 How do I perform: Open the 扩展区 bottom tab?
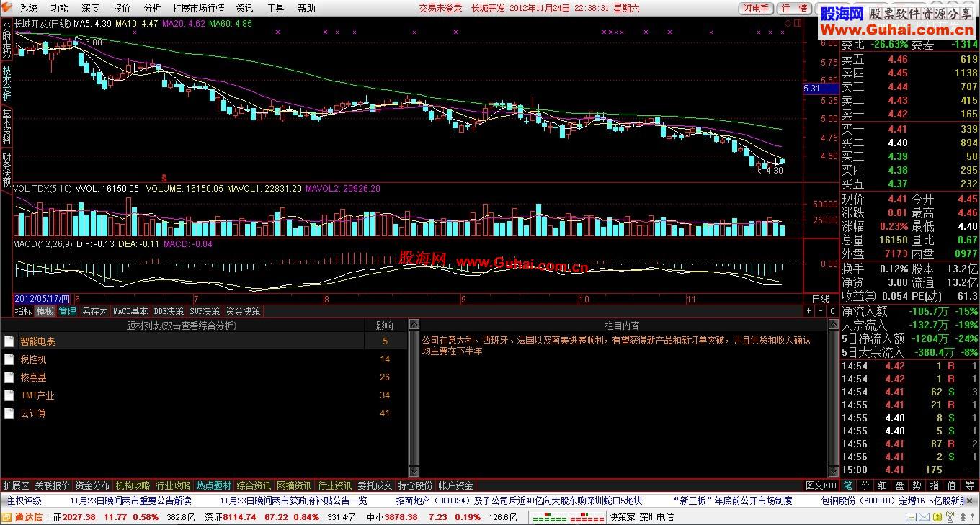point(16,485)
